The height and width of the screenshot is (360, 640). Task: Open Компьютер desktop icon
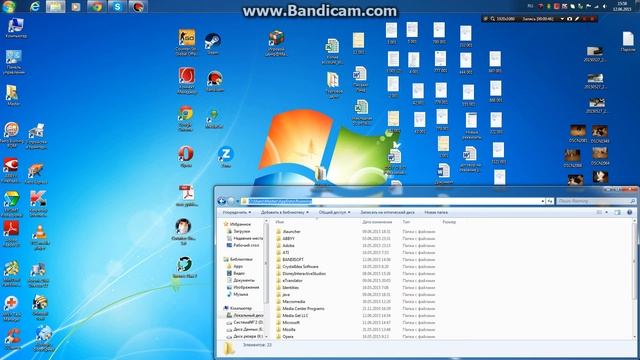click(x=16, y=28)
